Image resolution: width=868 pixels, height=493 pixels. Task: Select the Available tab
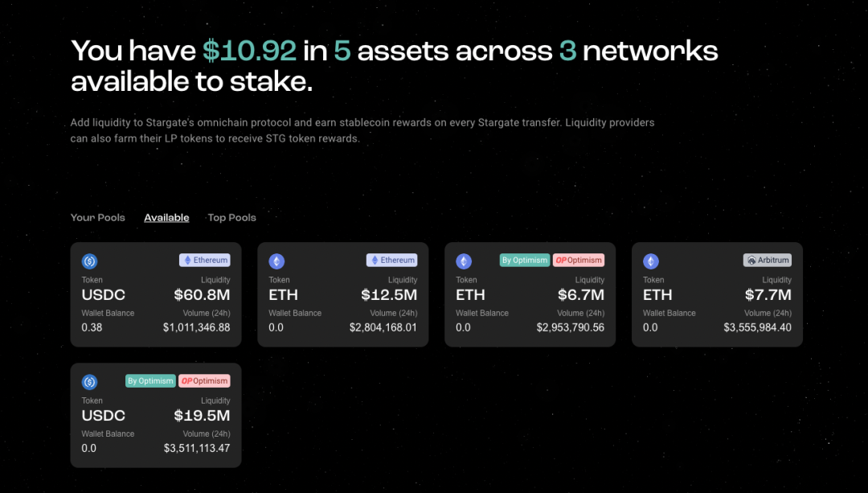(166, 218)
